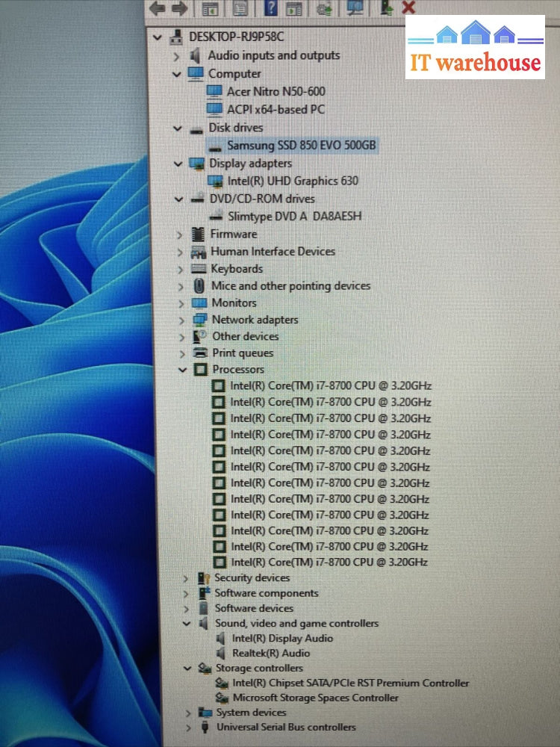The image size is (560, 747).
Task: Select Intel(R) UHD Graphics 630 adapter
Action: coord(293,181)
